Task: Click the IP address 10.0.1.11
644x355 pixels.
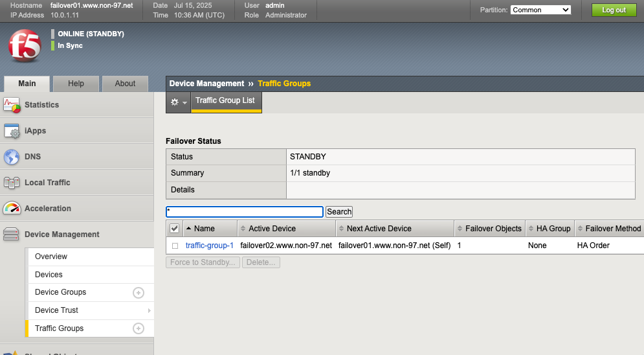Action: tap(65, 15)
